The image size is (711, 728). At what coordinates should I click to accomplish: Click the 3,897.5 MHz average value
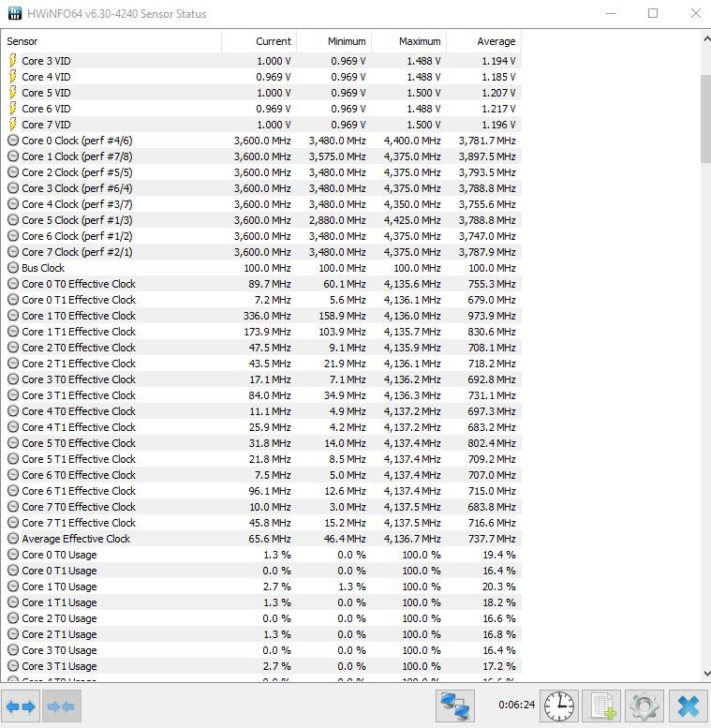pyautogui.click(x=487, y=156)
